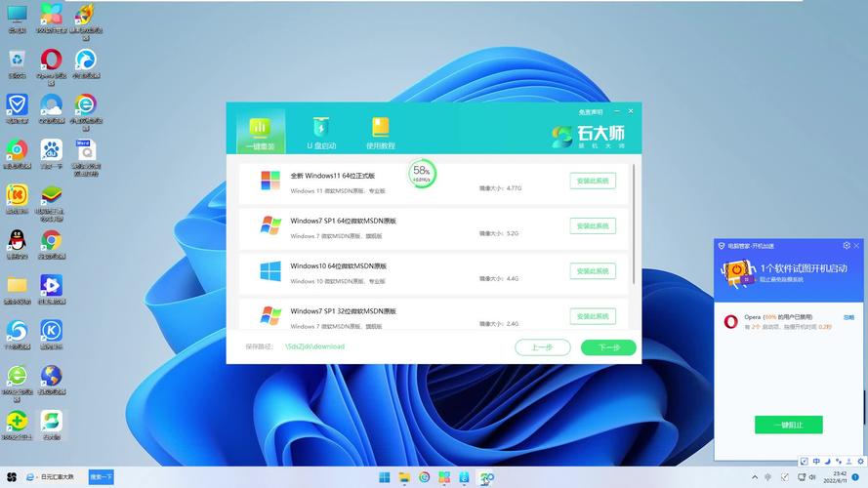Click the taskbar 搜索一下 button

(102, 477)
